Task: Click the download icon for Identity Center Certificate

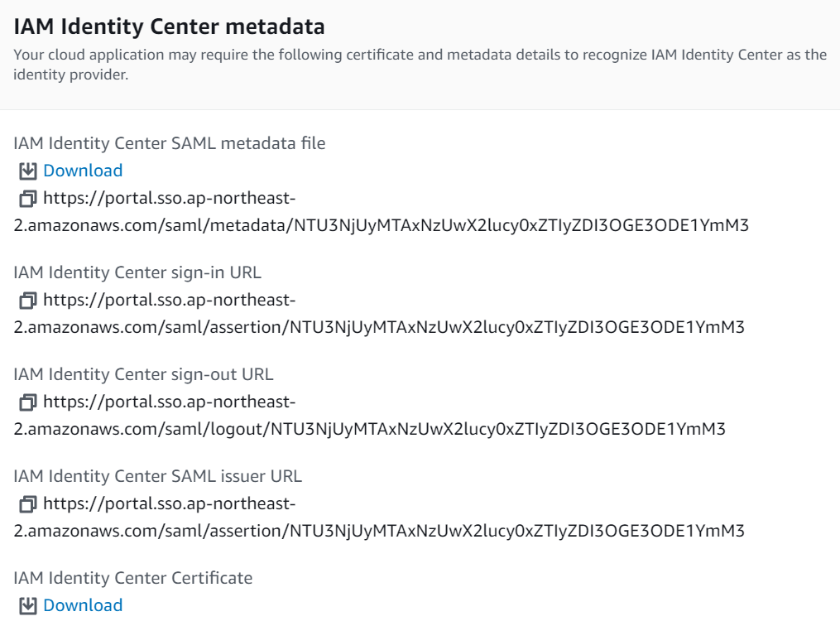Action: [28, 605]
